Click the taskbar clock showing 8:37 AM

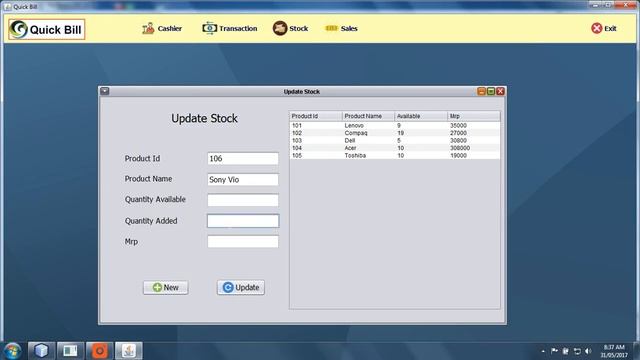[614, 351]
